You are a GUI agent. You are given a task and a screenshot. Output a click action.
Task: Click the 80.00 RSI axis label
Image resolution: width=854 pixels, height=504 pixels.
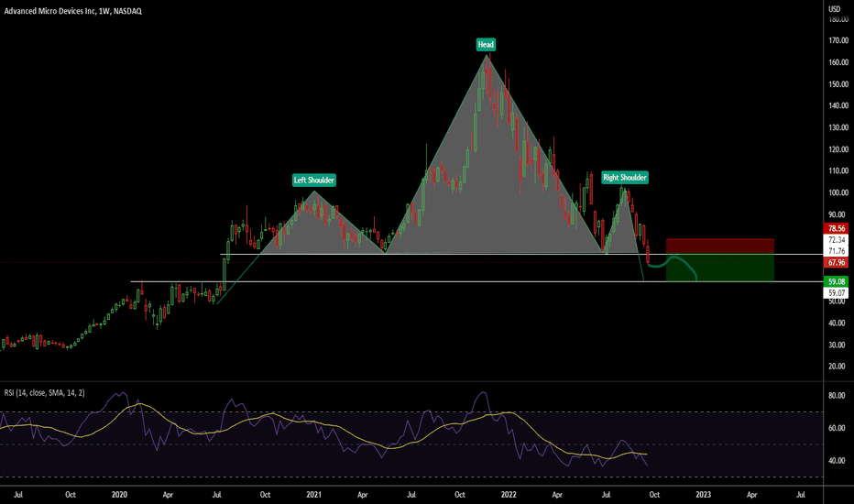tap(837, 396)
